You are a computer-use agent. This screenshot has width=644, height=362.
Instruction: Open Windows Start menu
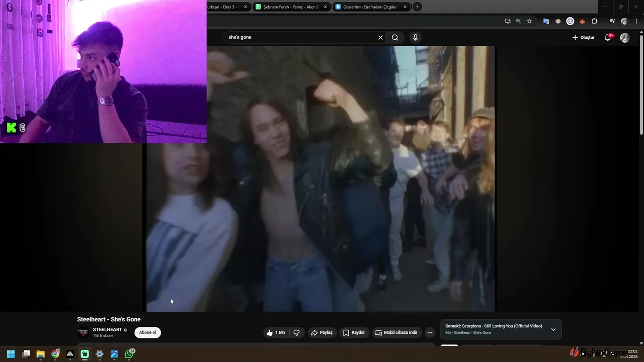click(11, 354)
